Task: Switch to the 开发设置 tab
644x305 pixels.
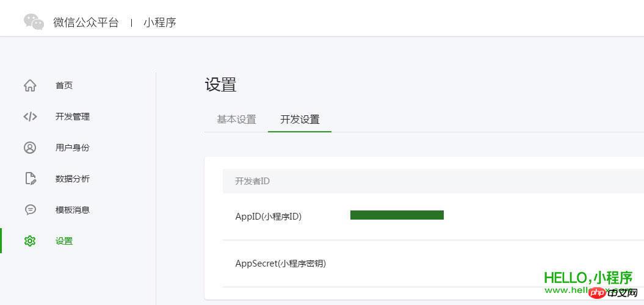Action: pyautogui.click(x=300, y=120)
